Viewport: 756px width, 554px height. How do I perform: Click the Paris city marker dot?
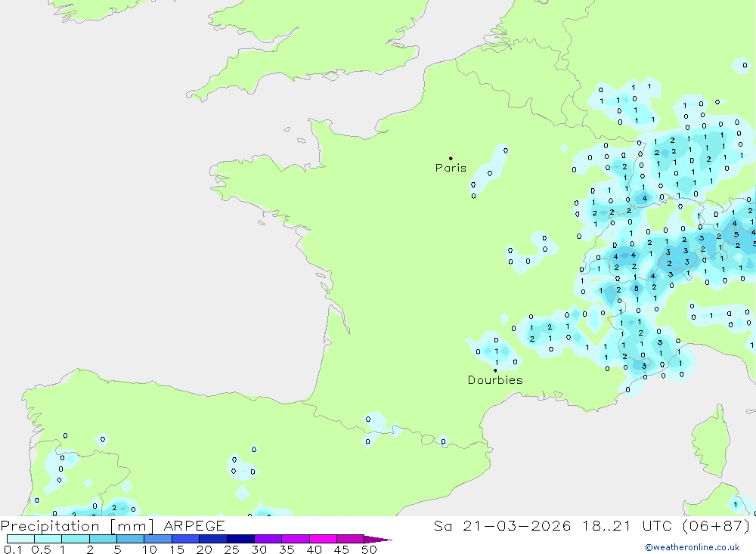coord(451,159)
